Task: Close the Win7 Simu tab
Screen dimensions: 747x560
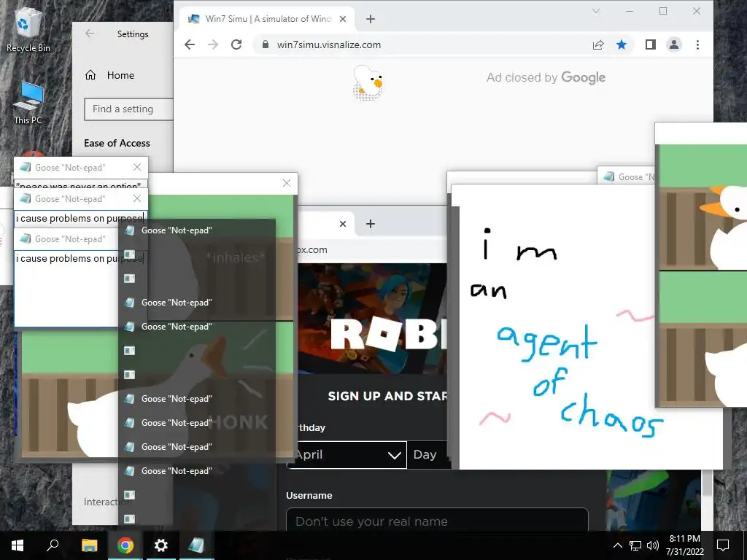Action: click(343, 19)
